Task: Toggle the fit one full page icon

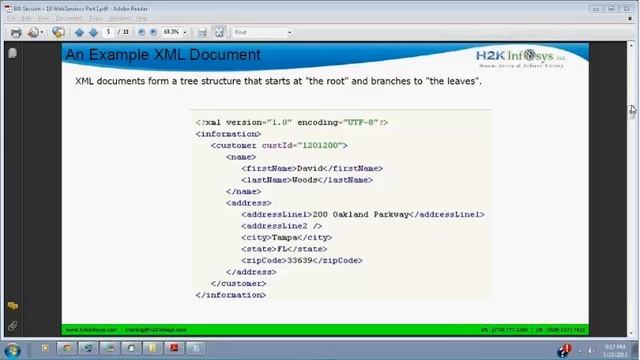Action: [x=219, y=32]
